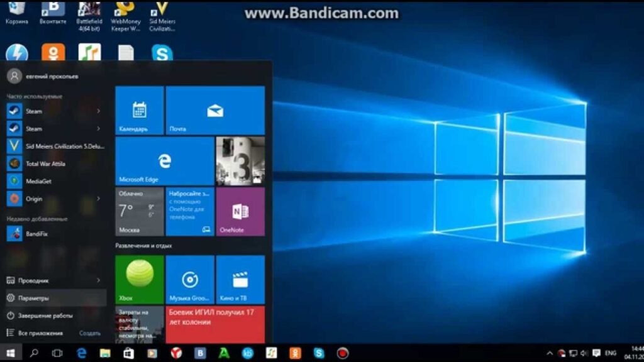Expand the Origin submenu arrow
644x362 pixels.
(99, 199)
